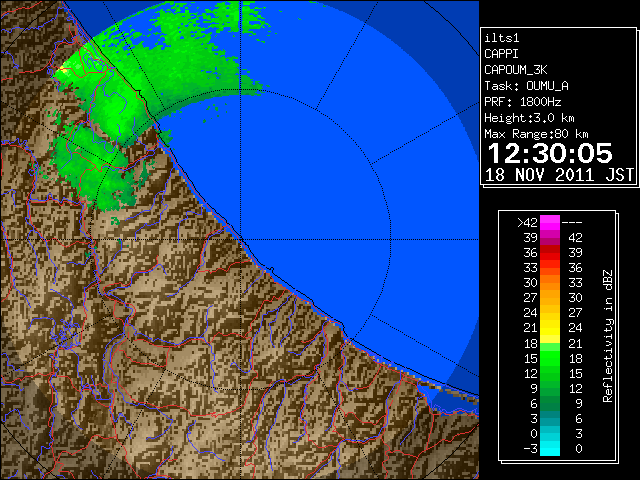
Task: Click the radar center crosshair intersection
Action: pos(241,239)
